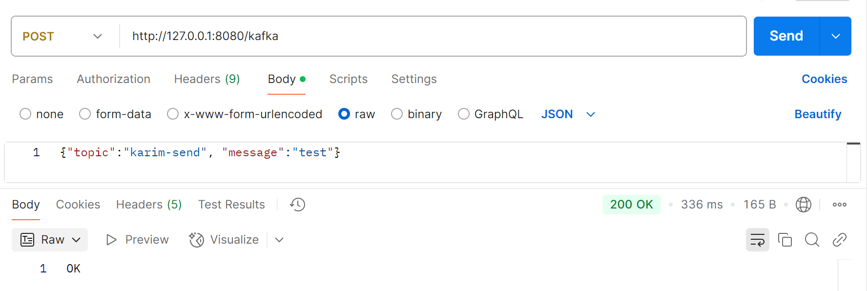The width and height of the screenshot is (868, 291).
Task: Switch to the Authorization tab
Action: click(x=113, y=79)
